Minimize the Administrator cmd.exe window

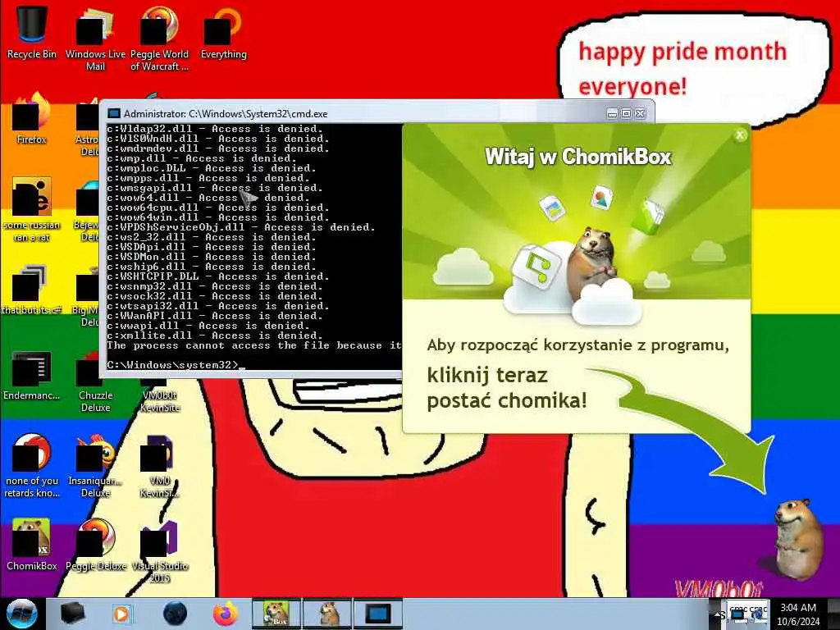[612, 113]
